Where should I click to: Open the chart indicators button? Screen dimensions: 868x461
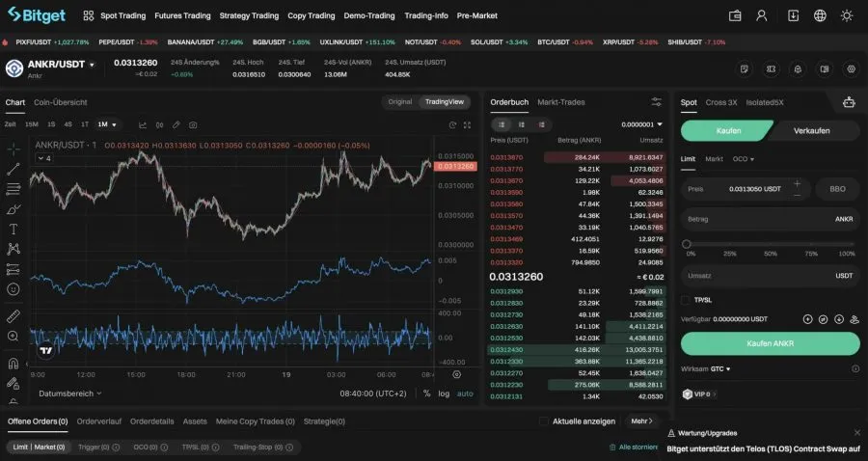coord(143,125)
